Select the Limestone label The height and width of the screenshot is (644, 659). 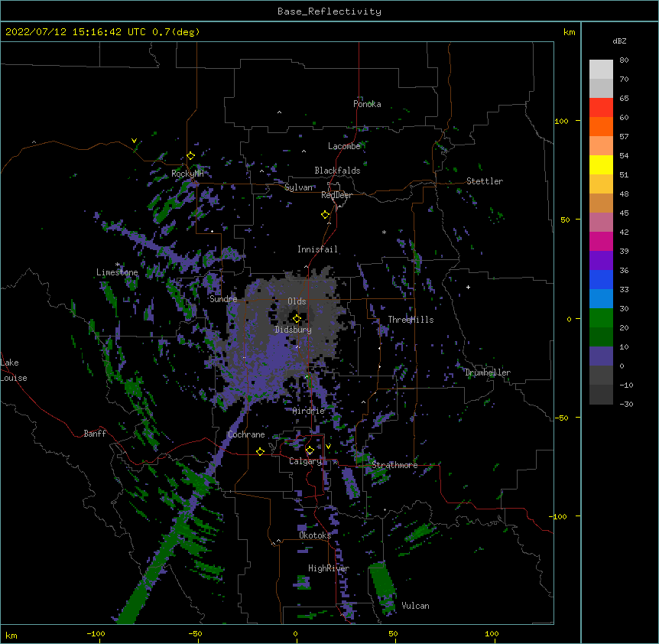coord(117,272)
